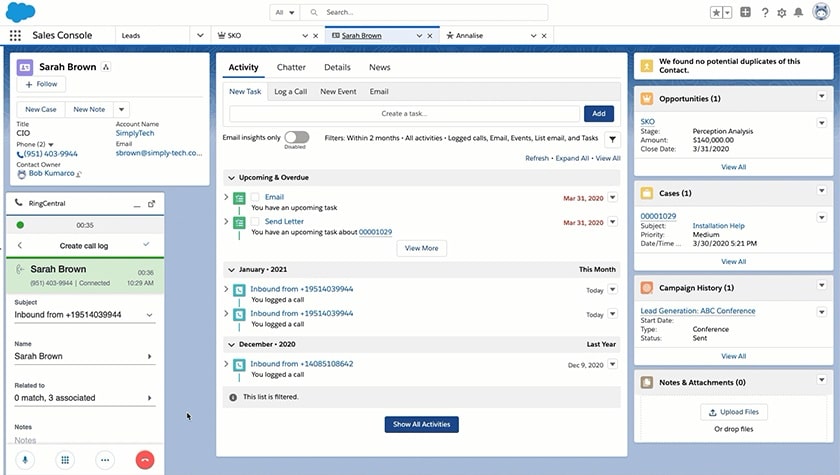Expand the Send Letter task row

tap(226, 221)
